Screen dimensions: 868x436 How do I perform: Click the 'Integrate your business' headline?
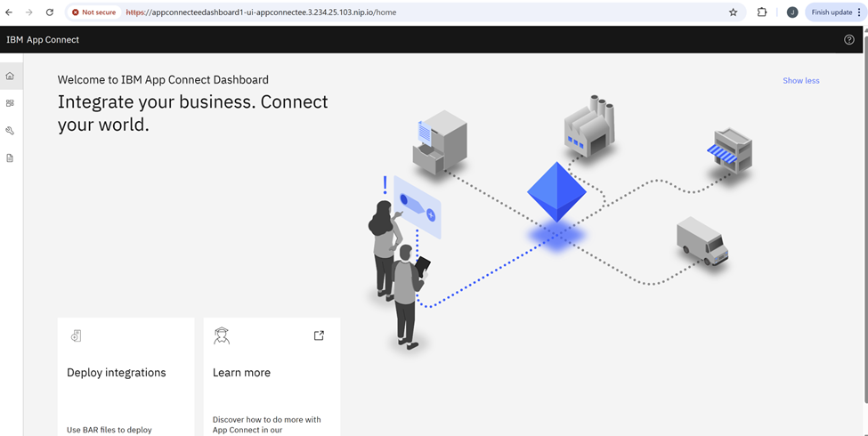point(192,113)
